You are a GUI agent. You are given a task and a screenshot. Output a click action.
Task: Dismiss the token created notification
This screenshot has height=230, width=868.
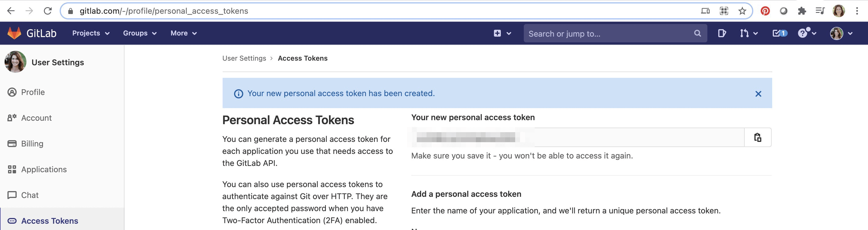[x=758, y=94]
